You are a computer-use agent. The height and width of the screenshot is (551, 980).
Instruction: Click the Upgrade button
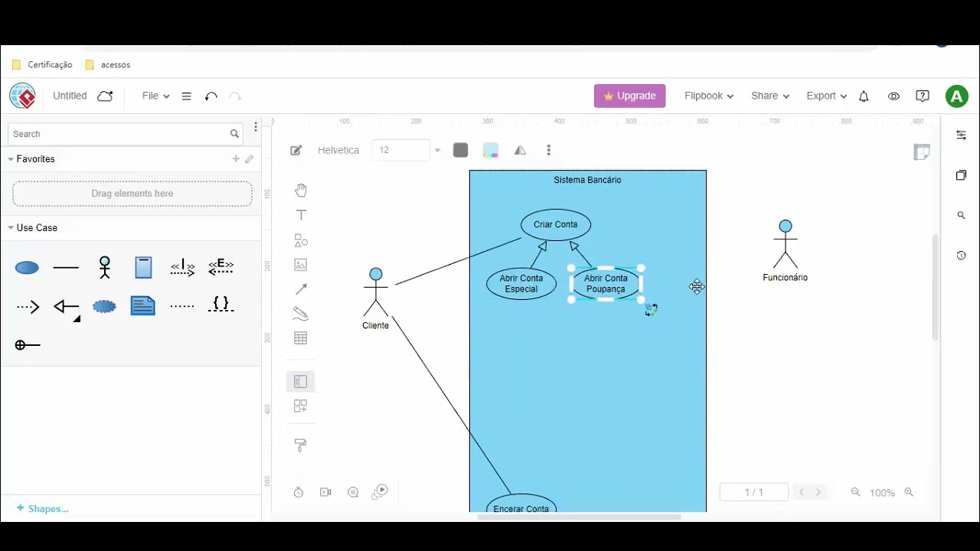click(630, 96)
